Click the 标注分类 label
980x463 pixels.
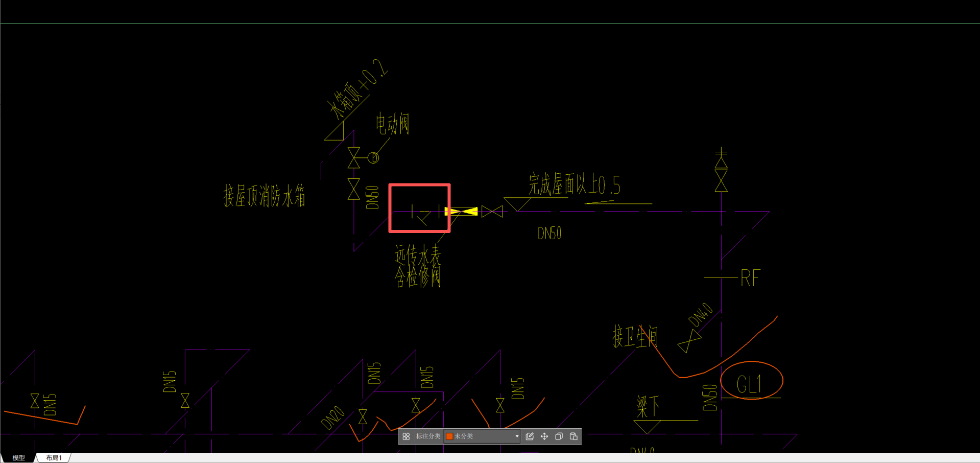(428, 436)
